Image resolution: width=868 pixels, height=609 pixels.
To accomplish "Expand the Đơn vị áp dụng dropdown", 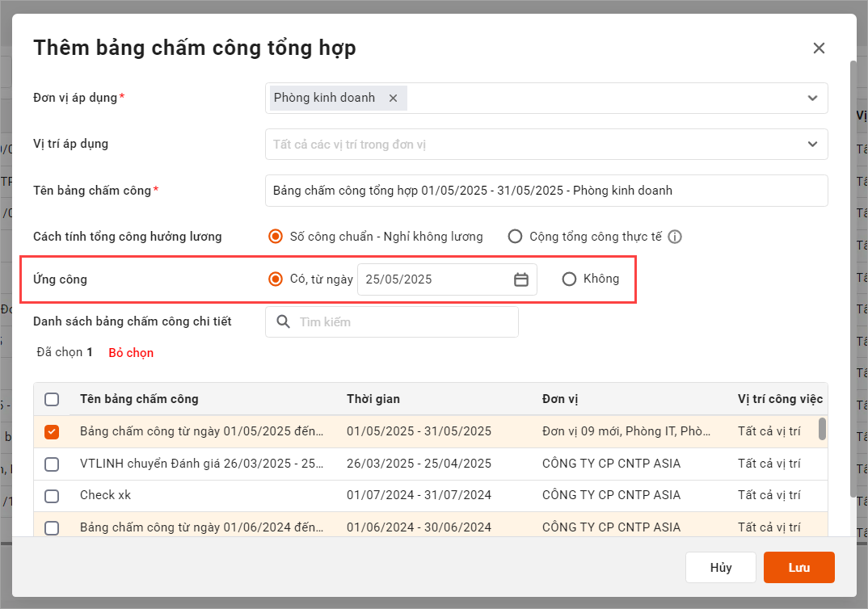I will point(812,98).
